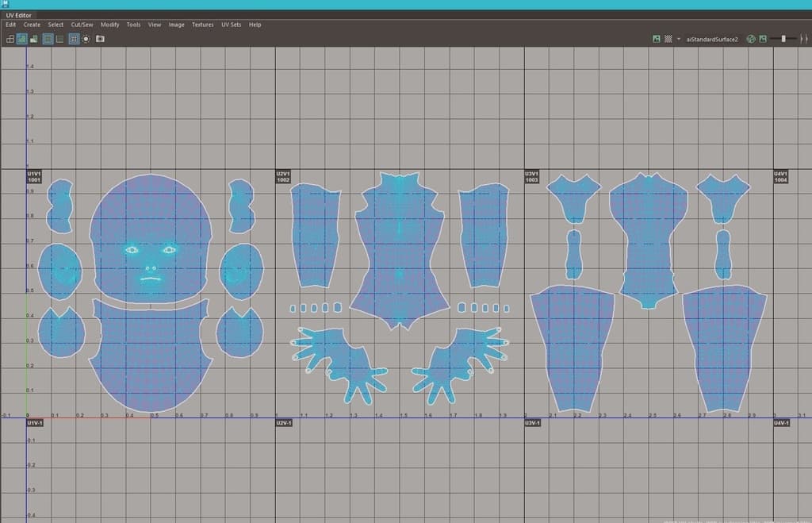Toggle internal borders display icon
Viewport: 812px width, 523px height.
click(59, 39)
